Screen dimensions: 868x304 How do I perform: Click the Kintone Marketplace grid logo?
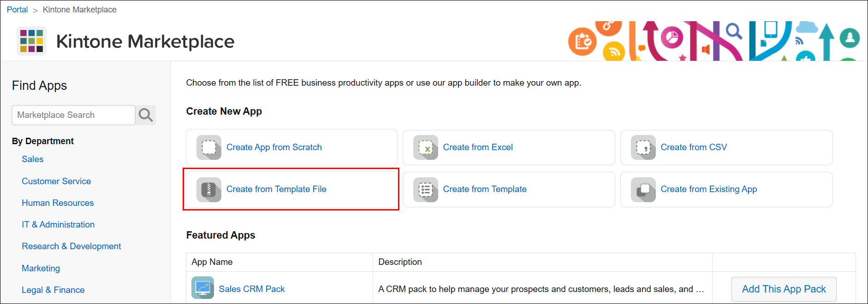(31, 41)
